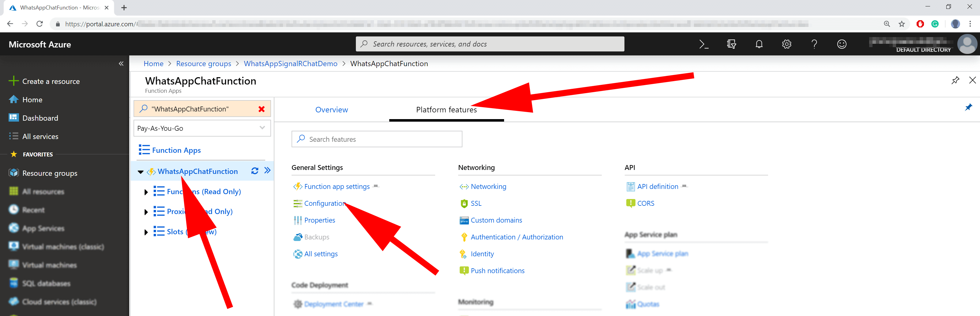Bookmark this page with star icon

tap(902, 24)
